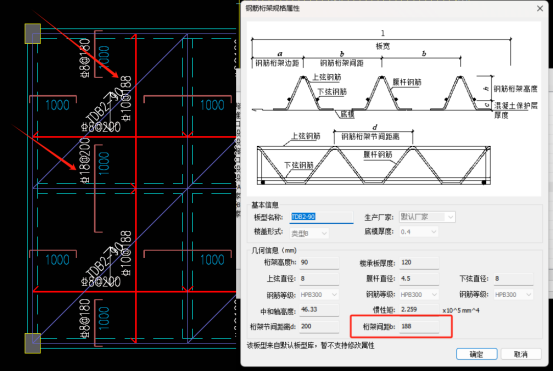Image resolution: width=553 pixels, height=372 pixels.
Task: Click the 桁架高度h field
Action: tap(319, 263)
